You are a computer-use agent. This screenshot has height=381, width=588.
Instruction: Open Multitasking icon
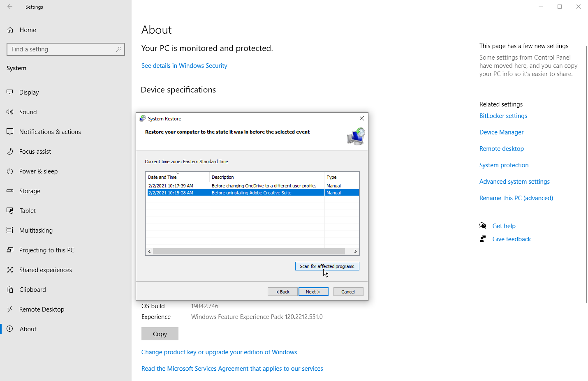coord(10,230)
